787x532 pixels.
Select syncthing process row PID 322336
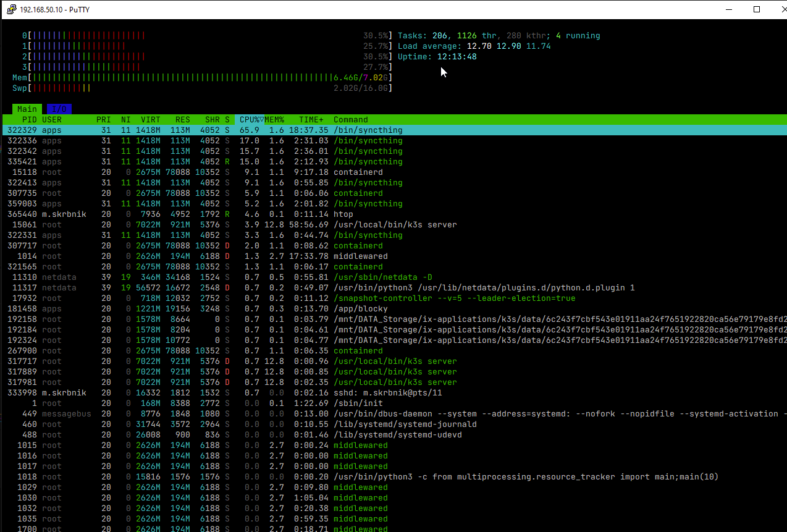point(395,141)
